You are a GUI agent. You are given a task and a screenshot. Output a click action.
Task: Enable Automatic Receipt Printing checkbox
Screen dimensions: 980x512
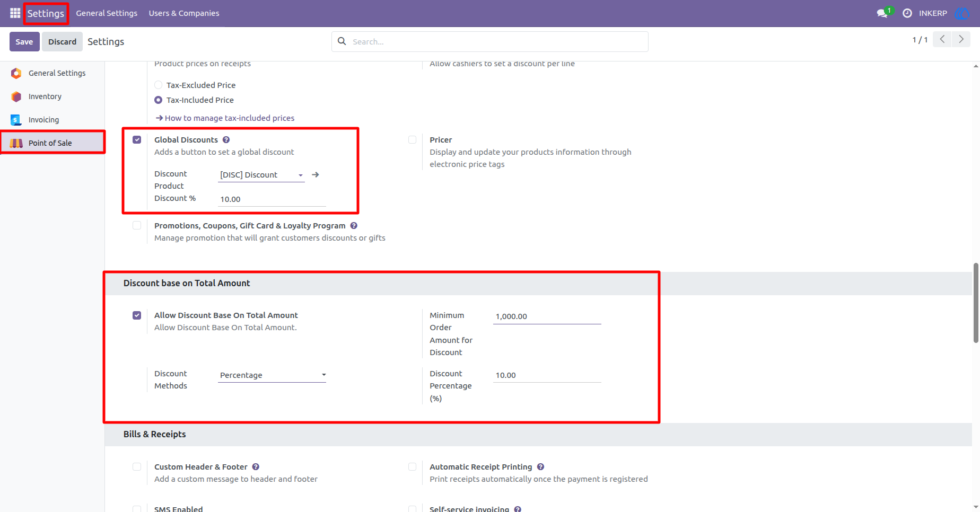(412, 467)
